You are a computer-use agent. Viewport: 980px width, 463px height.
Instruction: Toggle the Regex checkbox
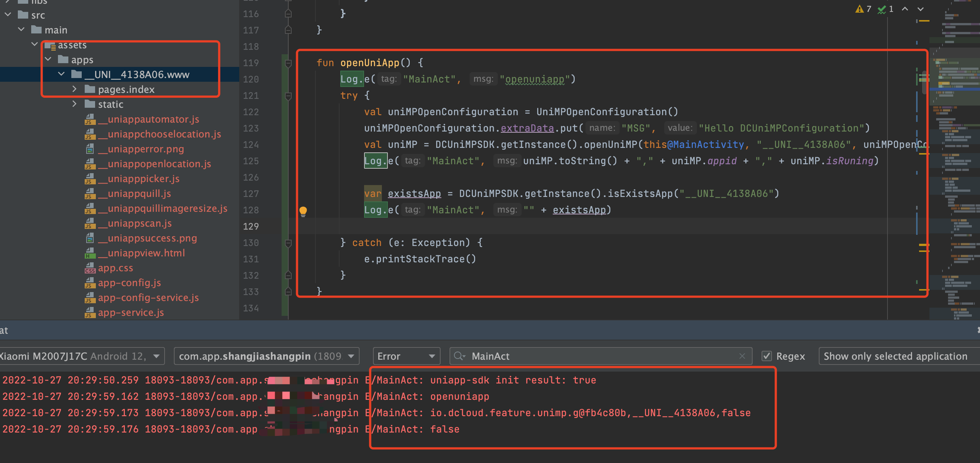click(766, 356)
